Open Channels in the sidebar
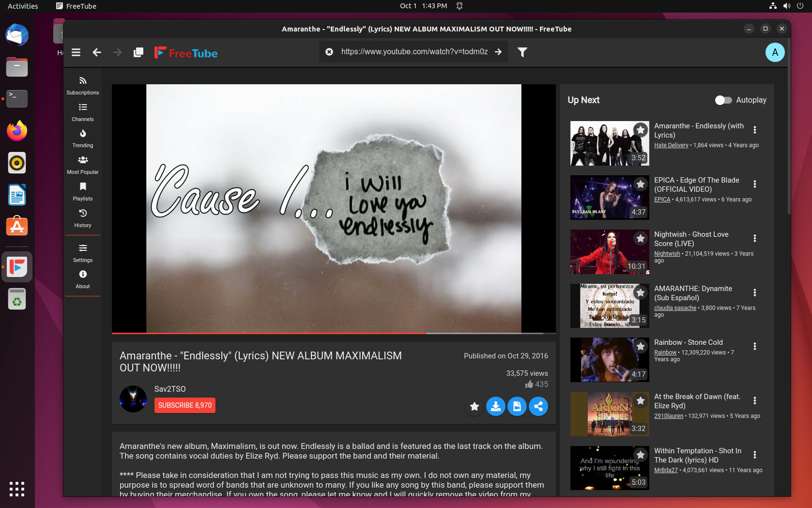The height and width of the screenshot is (508, 812). tap(83, 112)
